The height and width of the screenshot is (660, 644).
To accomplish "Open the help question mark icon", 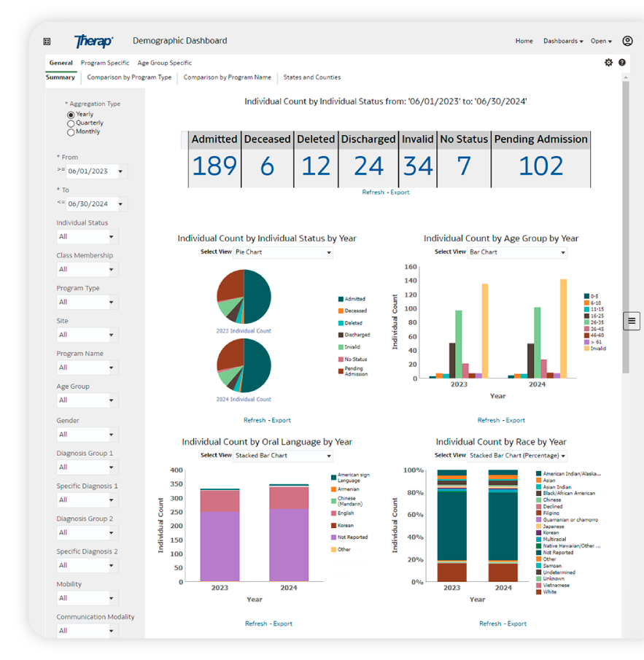I will pyautogui.click(x=621, y=63).
